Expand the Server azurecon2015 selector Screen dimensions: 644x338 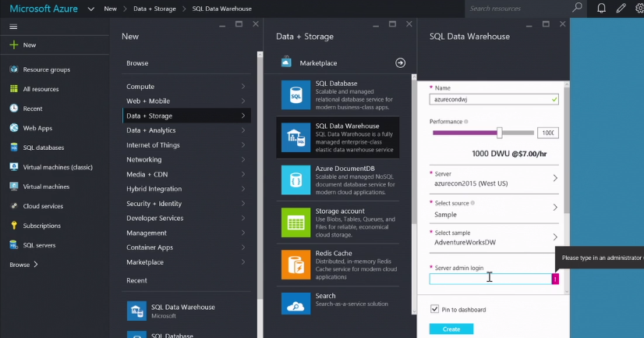555,178
